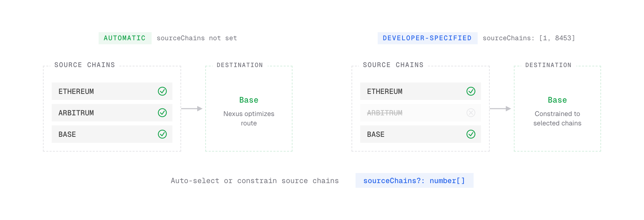644x220 pixels.
Task: Select the DEVELOPER-SPECIFIED blue badge
Action: tap(427, 38)
